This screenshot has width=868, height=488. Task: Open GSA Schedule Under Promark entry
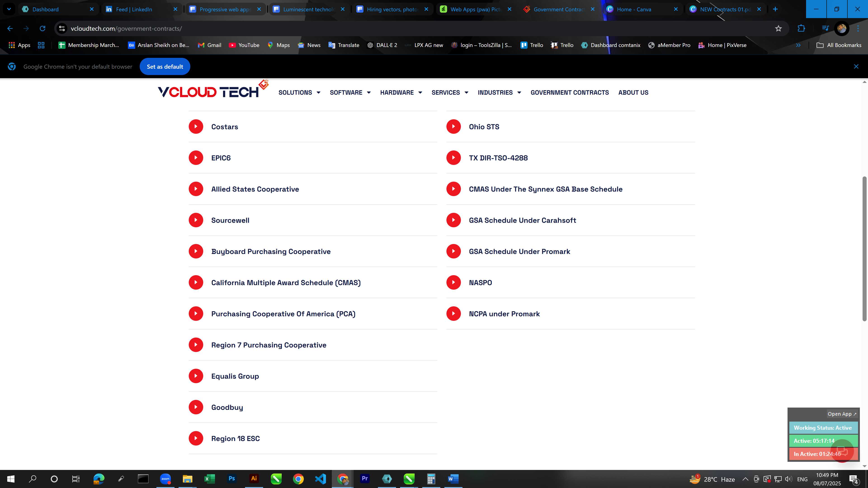(x=520, y=252)
